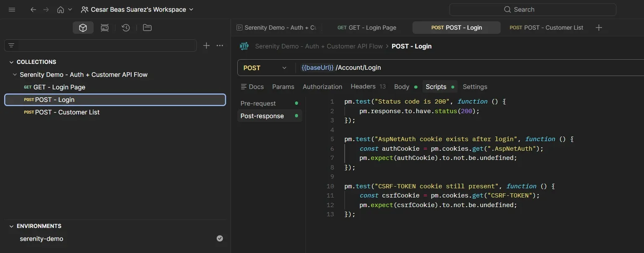
Task: Collapse the Serenity Demo collection tree
Action: click(15, 75)
